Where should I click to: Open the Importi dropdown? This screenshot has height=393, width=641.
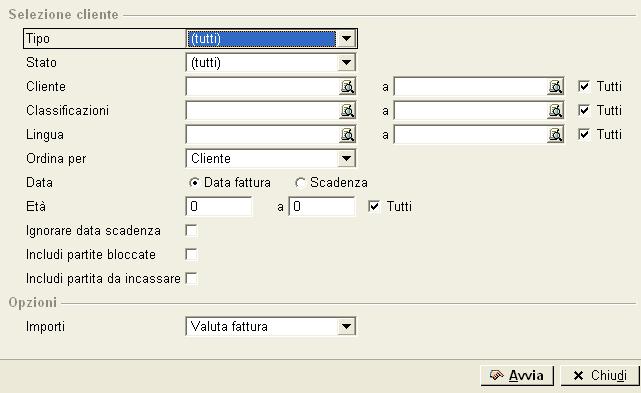(346, 326)
